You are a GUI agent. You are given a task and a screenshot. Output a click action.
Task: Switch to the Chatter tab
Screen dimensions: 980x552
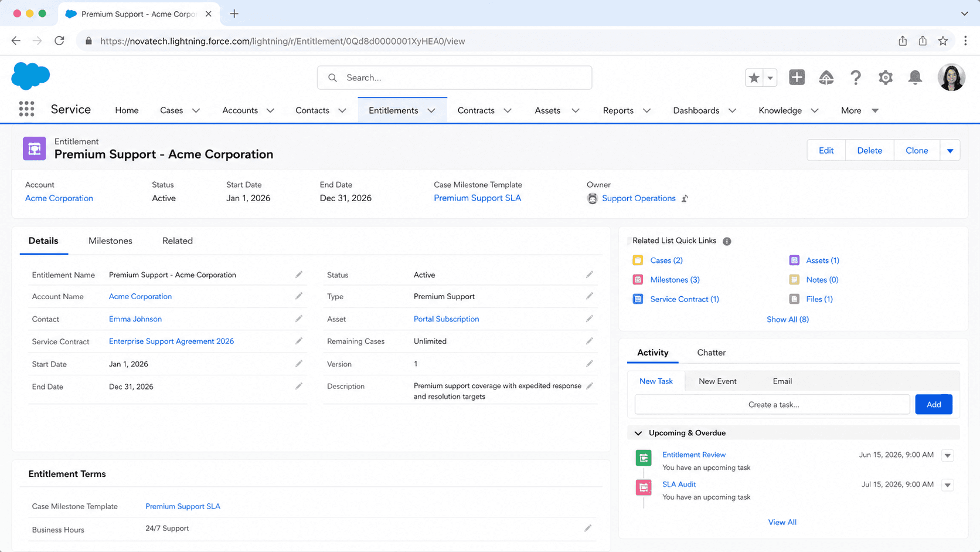711,353
